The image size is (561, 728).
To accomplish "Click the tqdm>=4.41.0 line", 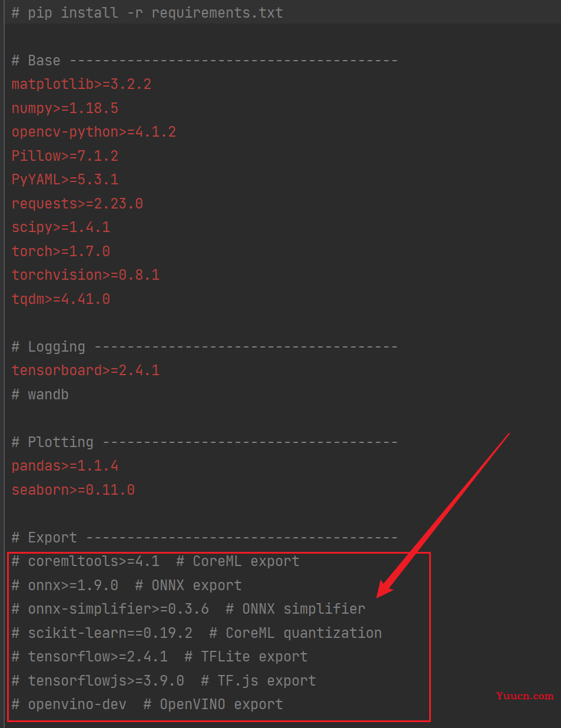I will coord(61,299).
